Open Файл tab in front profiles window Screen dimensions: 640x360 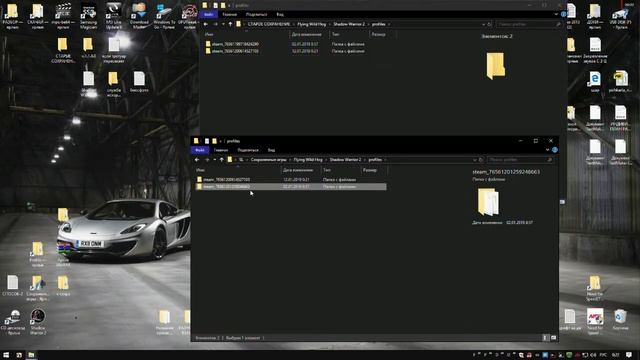(200, 150)
